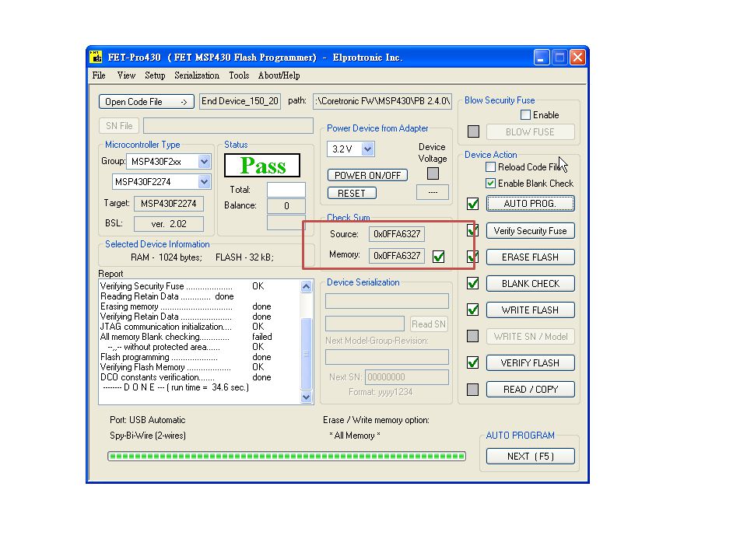Click the POWER ON/OFF button
The height and width of the screenshot is (560, 747).
[x=367, y=175]
